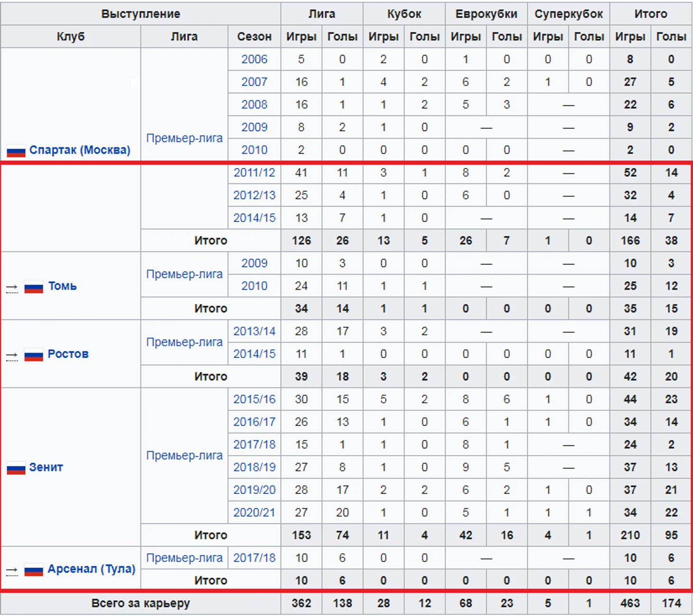Open the Спартак (Москва) club link
This screenshot has height=616, width=693.
[80, 150]
